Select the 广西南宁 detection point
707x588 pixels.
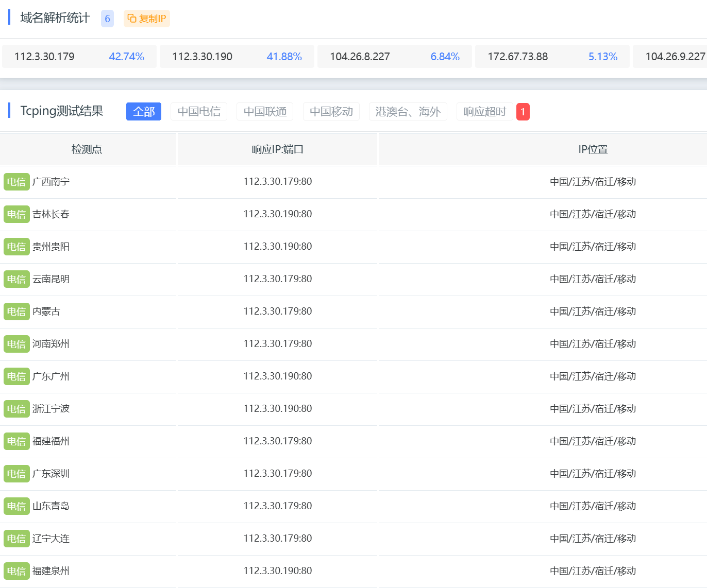pyautogui.click(x=51, y=182)
